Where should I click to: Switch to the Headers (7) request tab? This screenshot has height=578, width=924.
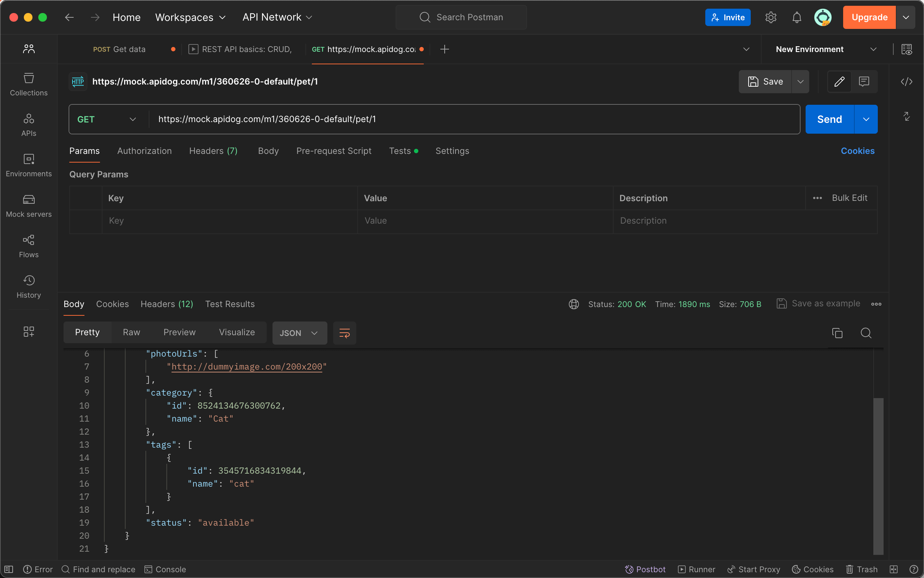pyautogui.click(x=213, y=151)
